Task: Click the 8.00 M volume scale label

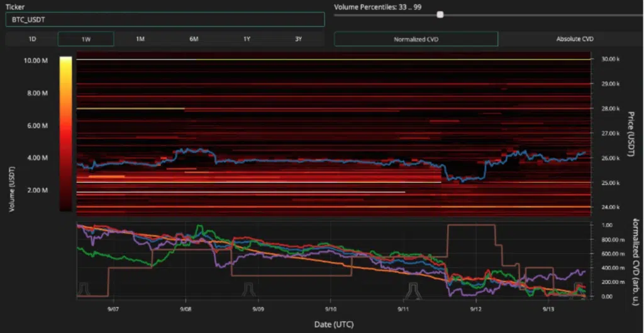Action: coord(37,93)
